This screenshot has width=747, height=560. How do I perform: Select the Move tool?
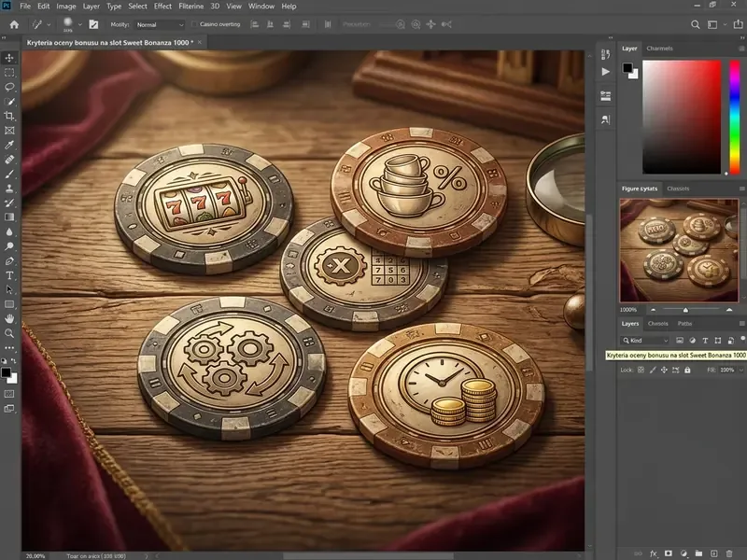pyautogui.click(x=9, y=58)
